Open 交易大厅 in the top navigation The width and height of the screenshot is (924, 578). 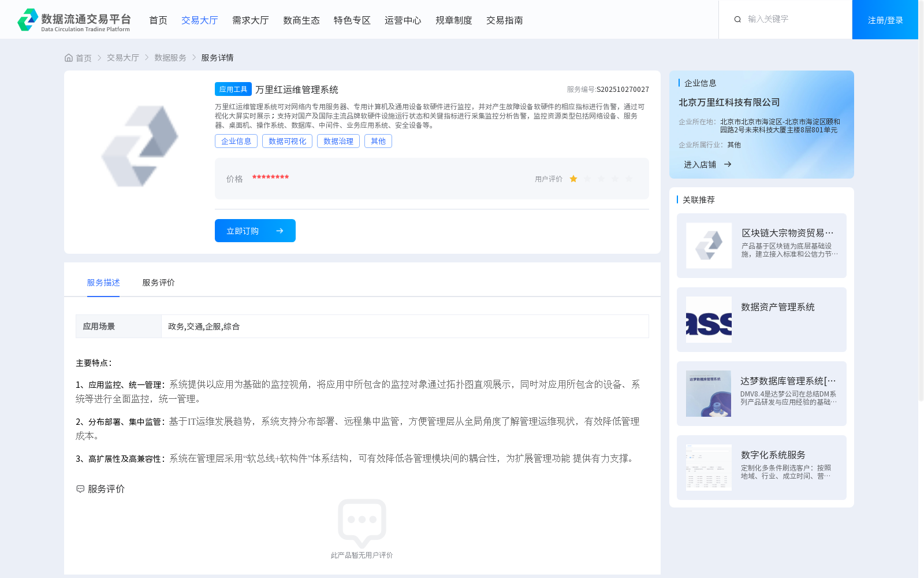coord(200,20)
